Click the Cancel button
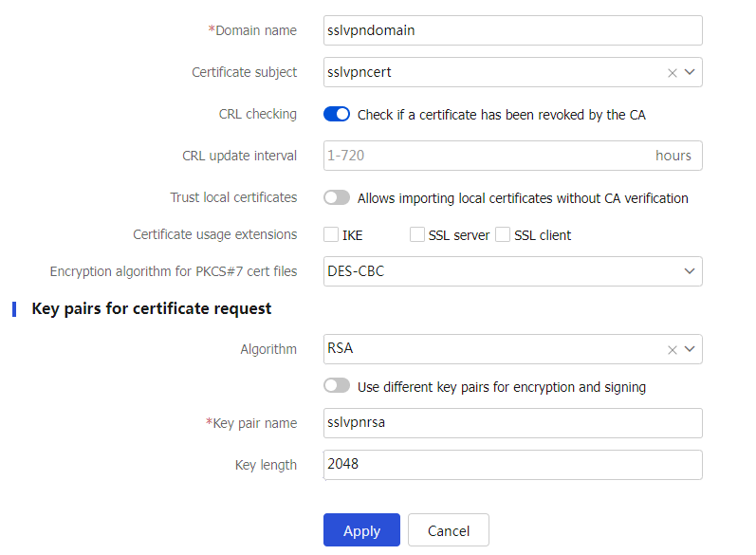This screenshot has width=756, height=555. pos(449,530)
